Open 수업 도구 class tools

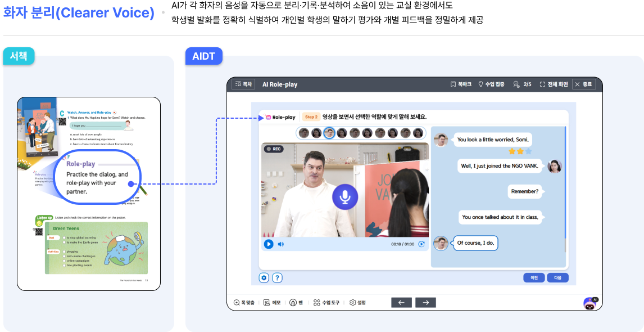pyautogui.click(x=326, y=302)
